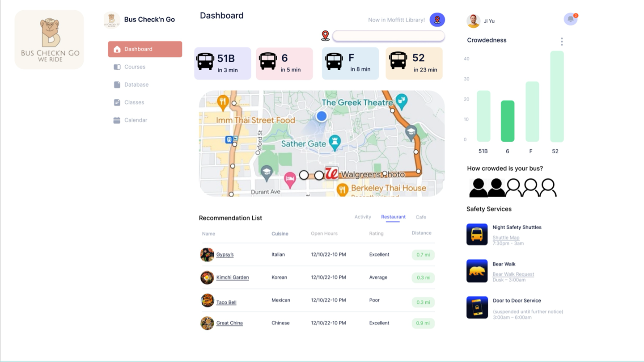Click the blue current-location dot on map

point(321,116)
